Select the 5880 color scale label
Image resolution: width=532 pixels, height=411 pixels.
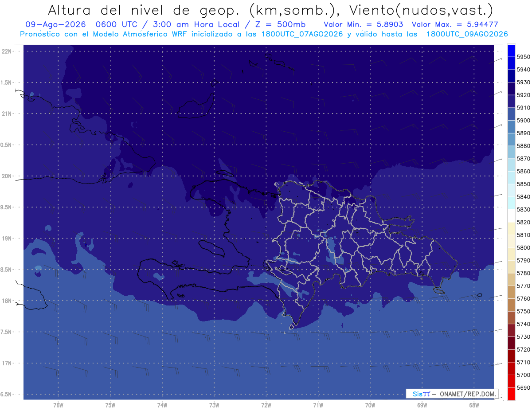click(523, 146)
